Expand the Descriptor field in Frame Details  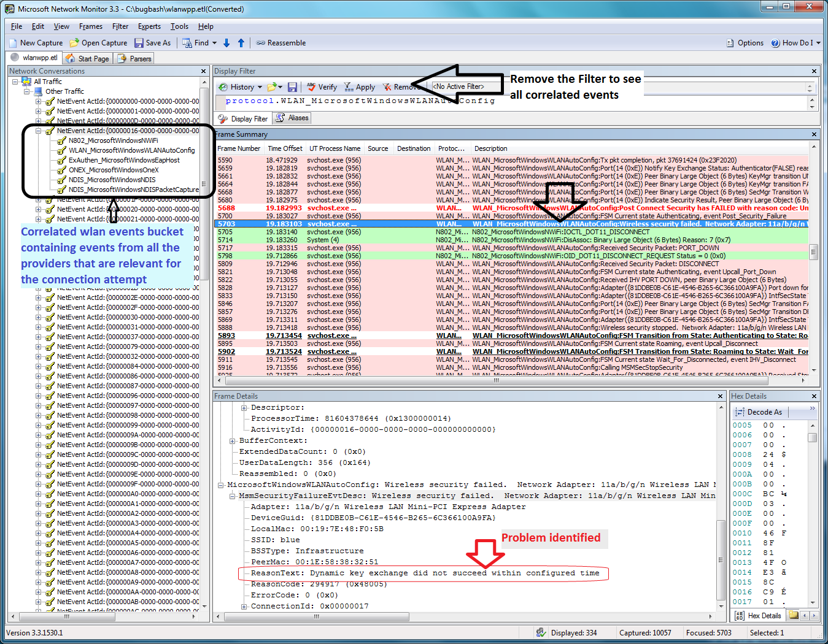[x=244, y=407]
